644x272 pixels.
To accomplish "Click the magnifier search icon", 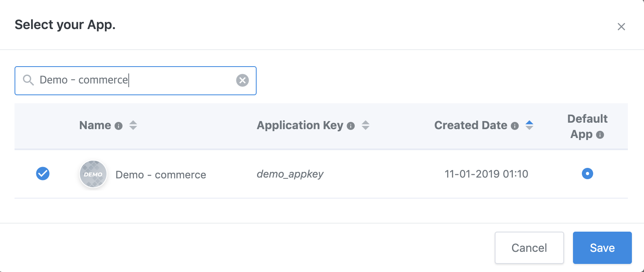I will click(x=28, y=80).
